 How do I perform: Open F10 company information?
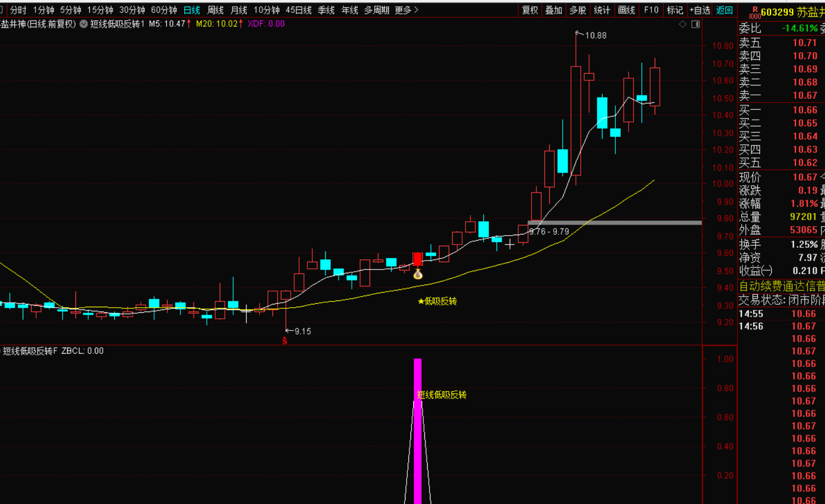(x=651, y=10)
